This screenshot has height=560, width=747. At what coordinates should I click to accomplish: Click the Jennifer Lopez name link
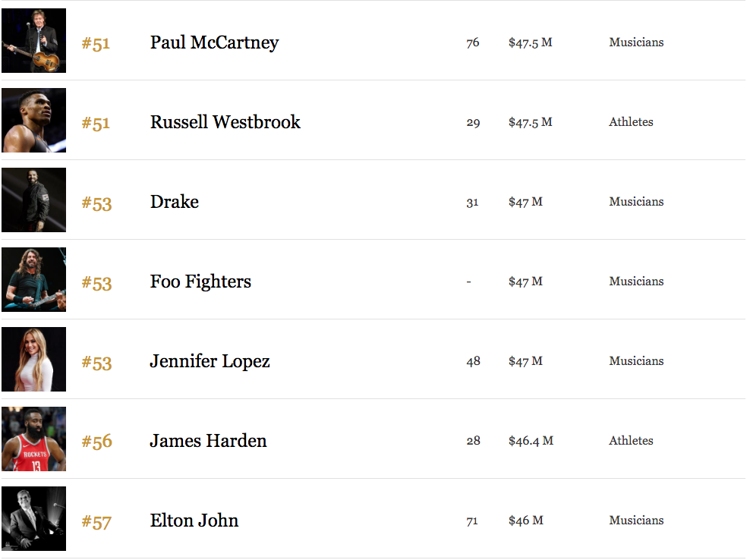click(x=210, y=361)
